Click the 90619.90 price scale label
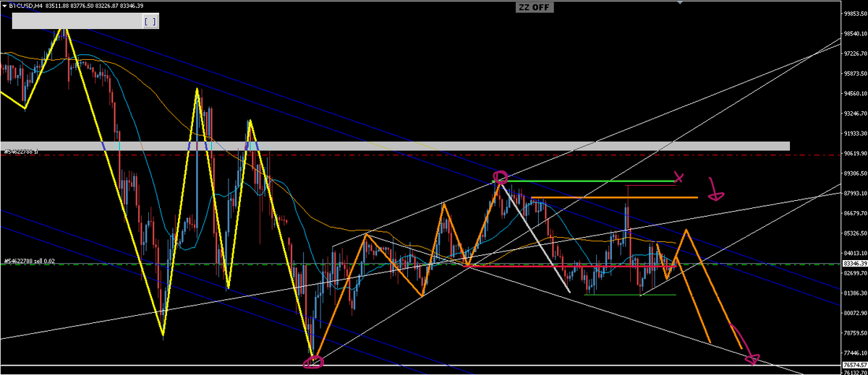The width and height of the screenshot is (868, 375). coord(854,154)
